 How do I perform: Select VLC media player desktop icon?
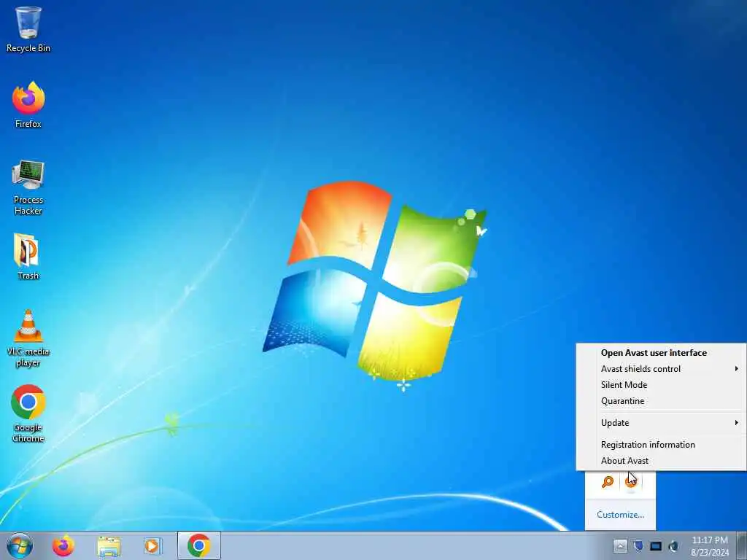pos(28,338)
